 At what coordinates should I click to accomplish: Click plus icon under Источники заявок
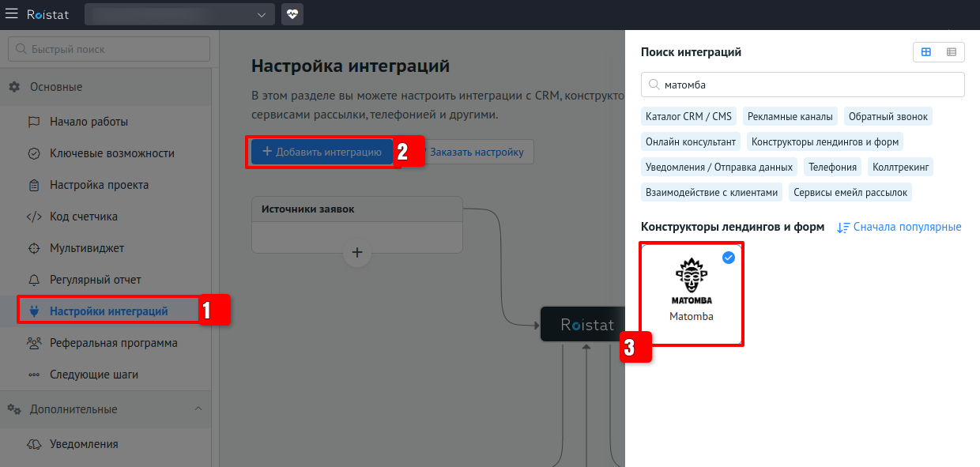click(356, 253)
